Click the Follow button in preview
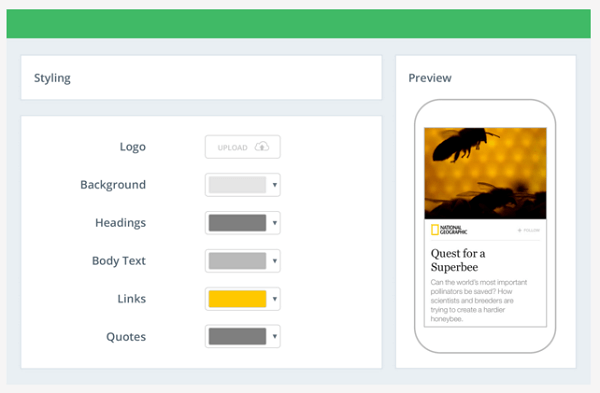Screen dimensions: 600x393 (528, 230)
